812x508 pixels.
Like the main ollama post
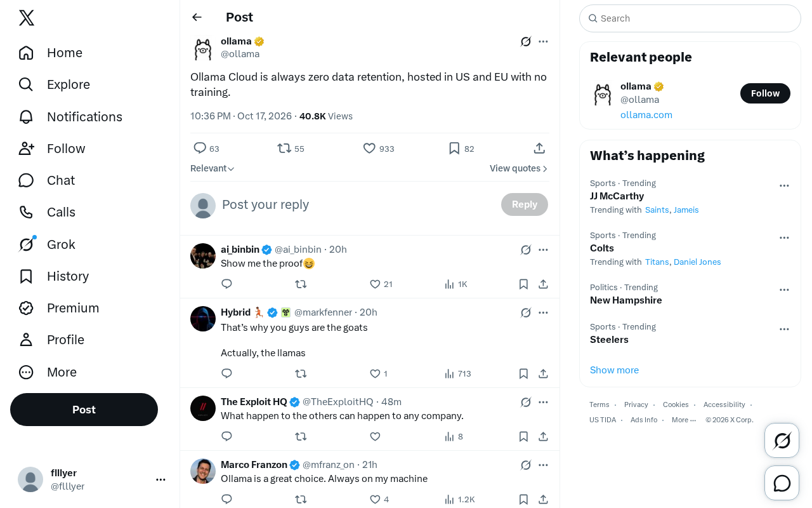378,148
